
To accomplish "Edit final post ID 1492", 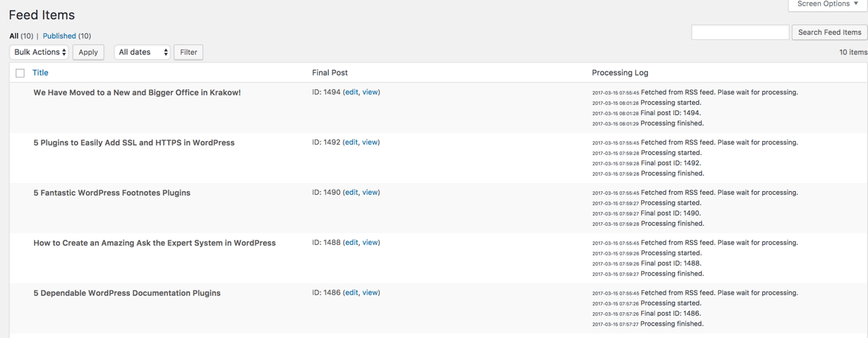I will coord(351,142).
